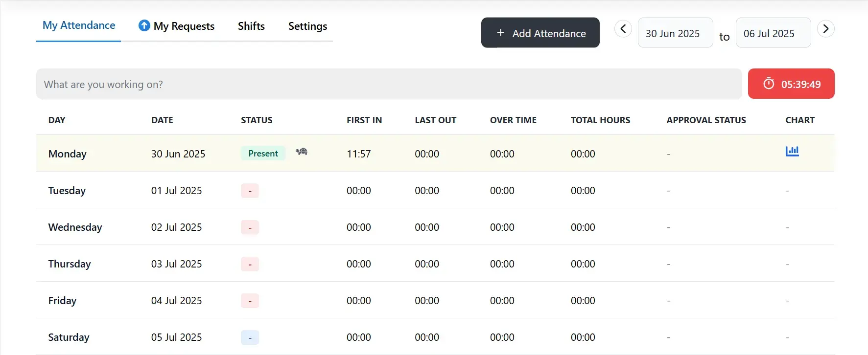Screen dimensions: 868x355
Task: Click the DAY column header
Action: tap(57, 120)
